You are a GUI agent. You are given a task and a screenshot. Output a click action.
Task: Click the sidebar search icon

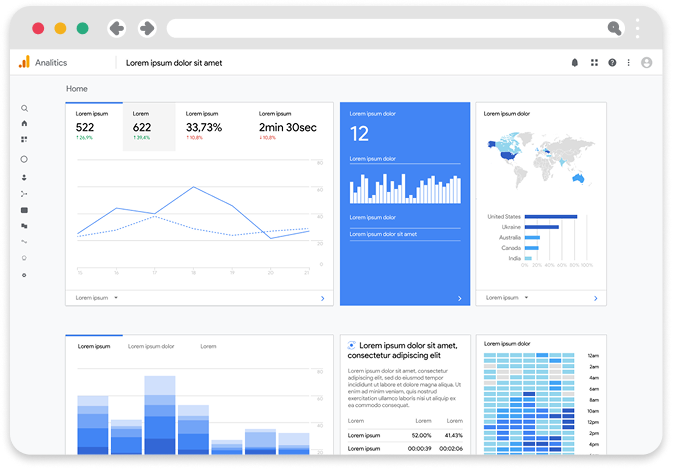24,108
